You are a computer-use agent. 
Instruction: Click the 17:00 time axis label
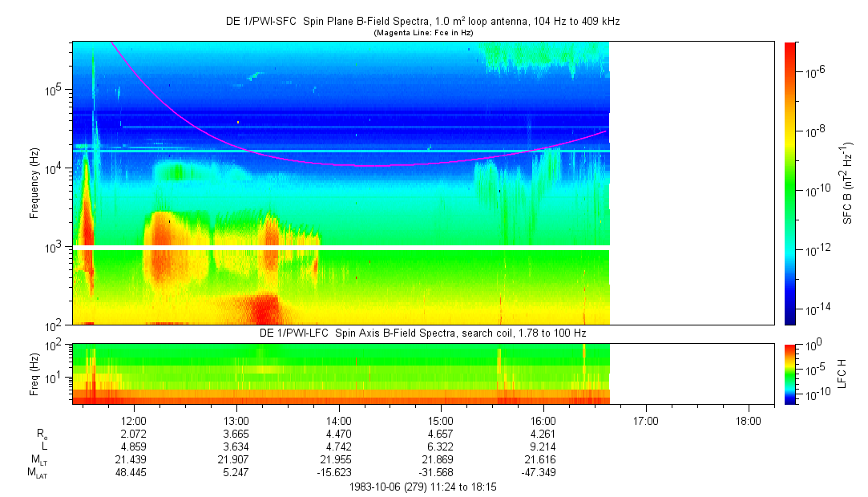pos(646,420)
